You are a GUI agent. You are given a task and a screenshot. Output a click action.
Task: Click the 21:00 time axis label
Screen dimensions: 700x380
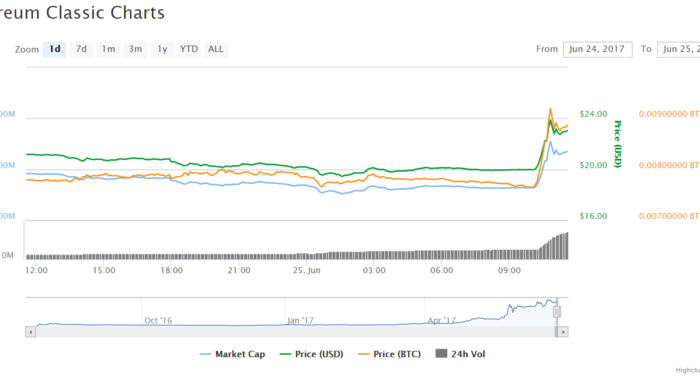(x=239, y=271)
